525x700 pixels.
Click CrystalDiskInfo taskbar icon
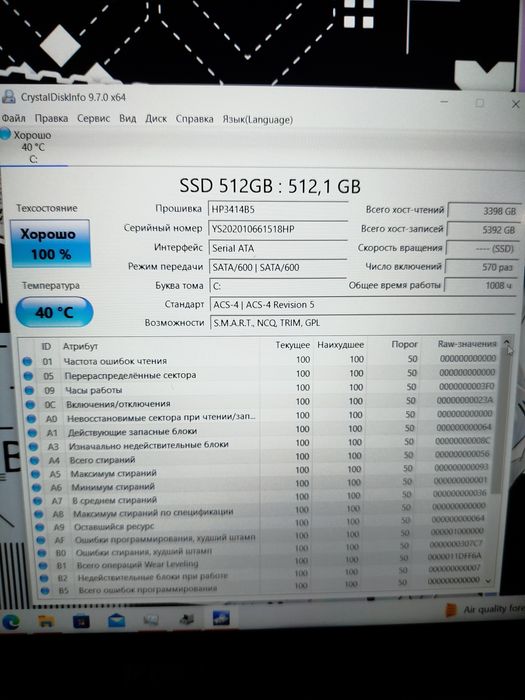pyautogui.click(x=221, y=618)
